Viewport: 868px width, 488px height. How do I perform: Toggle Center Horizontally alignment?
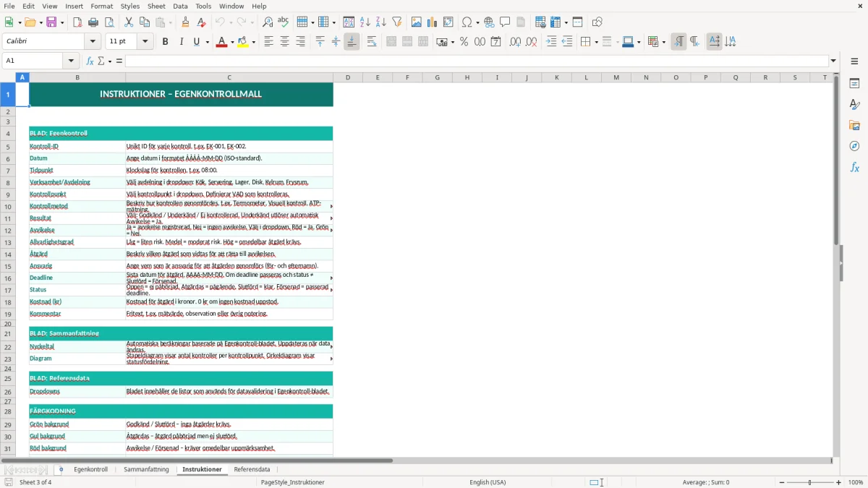285,42
